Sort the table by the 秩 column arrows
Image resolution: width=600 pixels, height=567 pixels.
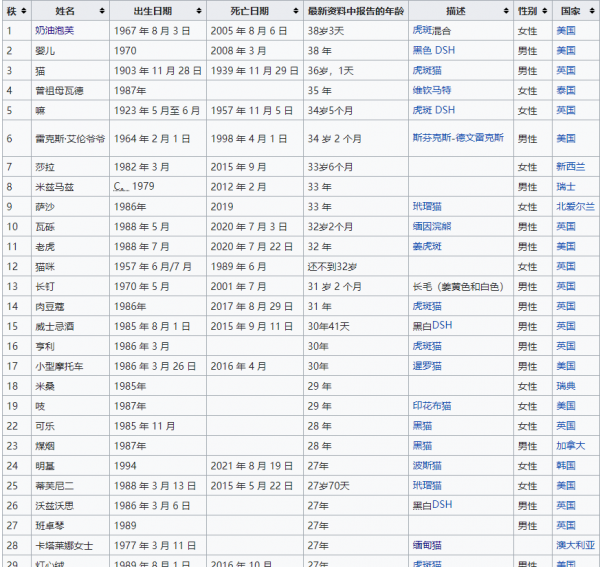[24, 11]
